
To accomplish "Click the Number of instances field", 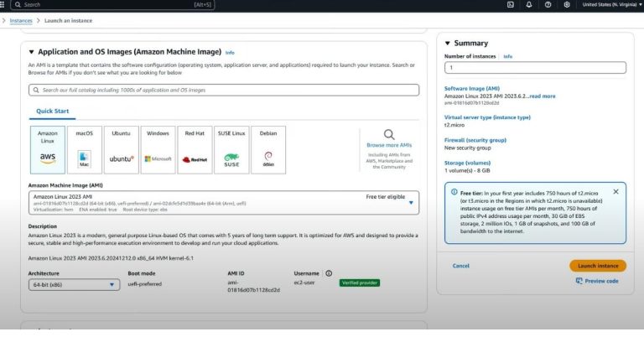I will (x=534, y=68).
